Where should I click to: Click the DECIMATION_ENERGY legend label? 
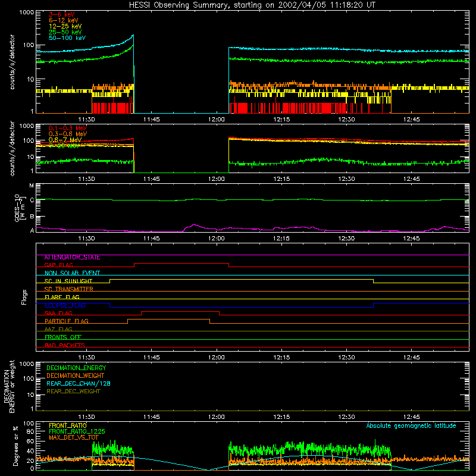(76, 368)
